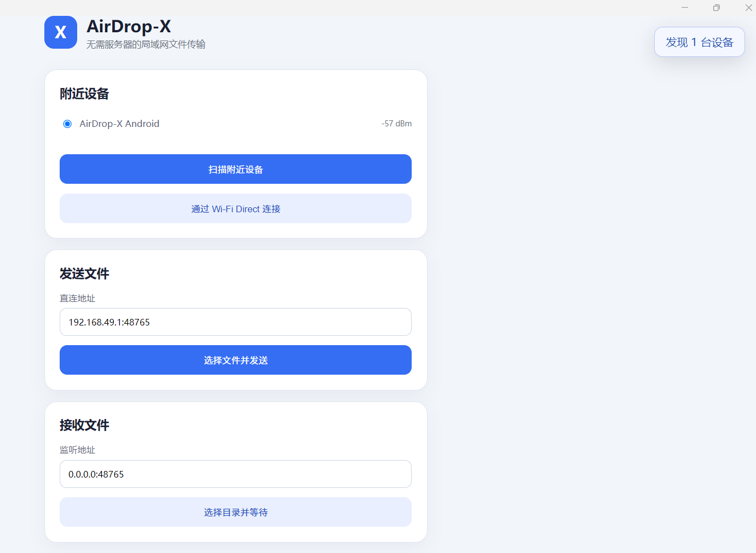Focus the 监听地址 input field
756x553 pixels.
pos(235,474)
